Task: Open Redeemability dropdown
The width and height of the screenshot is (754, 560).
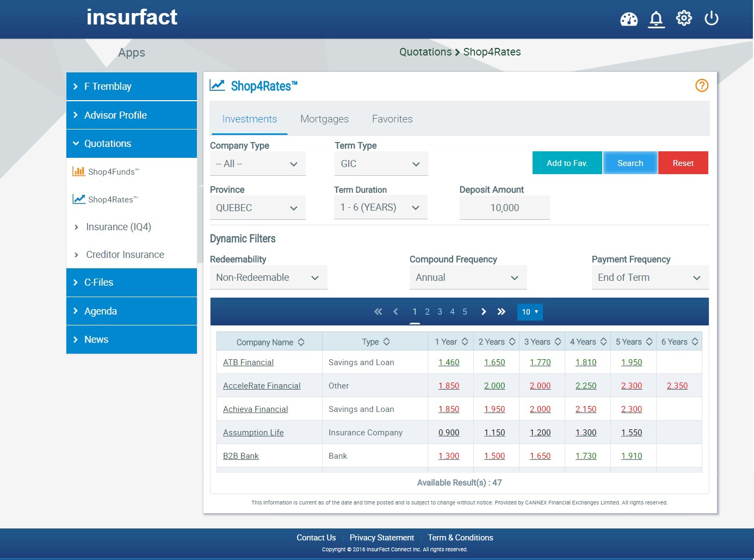Action: [269, 278]
